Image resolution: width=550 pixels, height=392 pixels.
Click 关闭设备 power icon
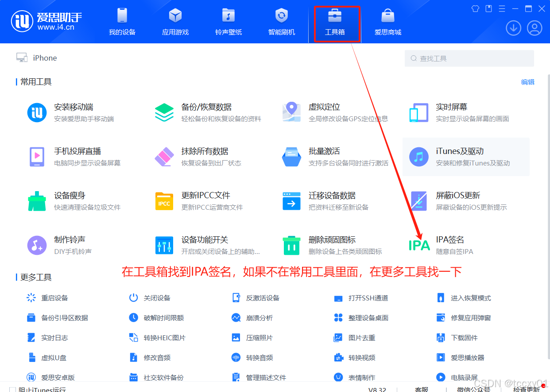(133, 298)
